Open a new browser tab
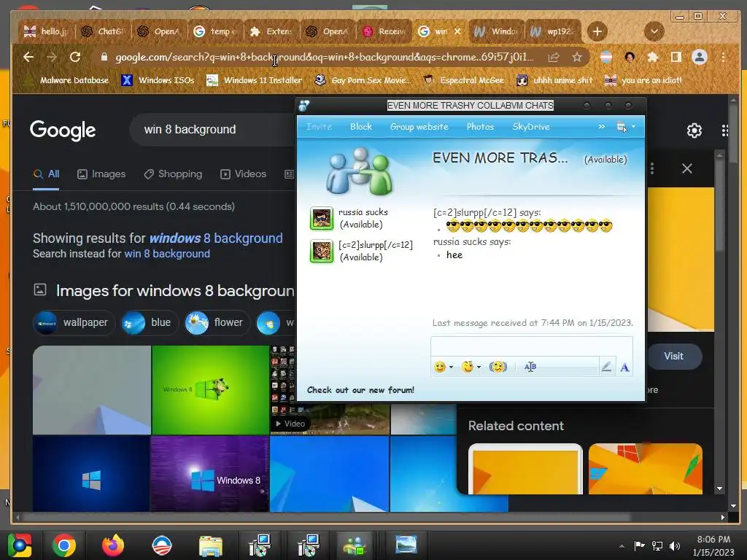Image resolution: width=747 pixels, height=560 pixels. click(x=597, y=32)
